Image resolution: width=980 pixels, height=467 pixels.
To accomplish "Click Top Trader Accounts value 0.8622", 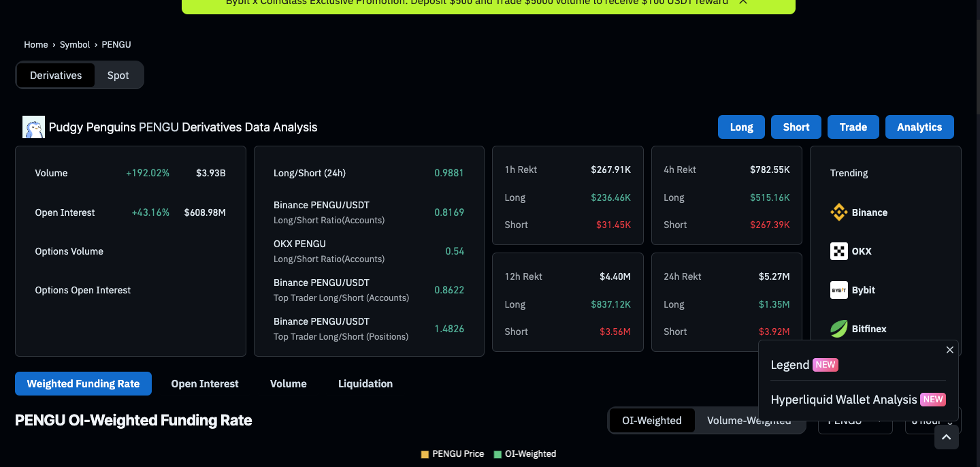I will tap(449, 290).
